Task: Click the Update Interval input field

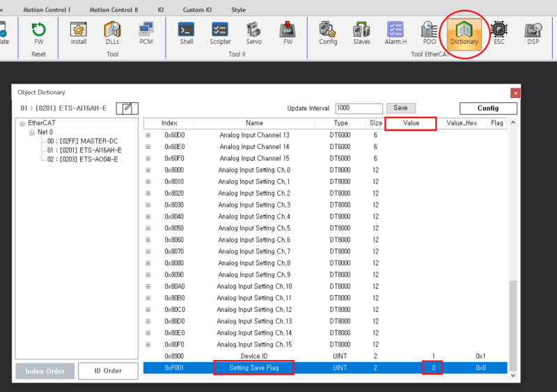Action: (359, 108)
